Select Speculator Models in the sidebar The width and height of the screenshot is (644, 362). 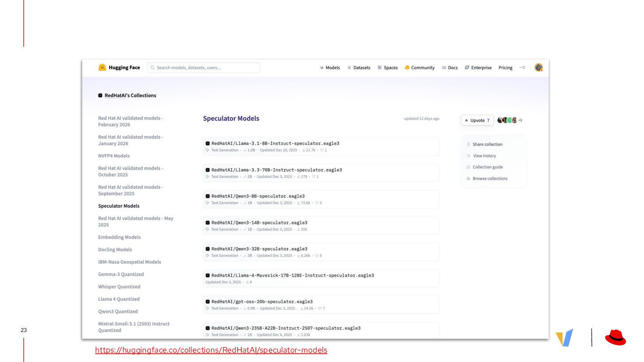pyautogui.click(x=119, y=206)
